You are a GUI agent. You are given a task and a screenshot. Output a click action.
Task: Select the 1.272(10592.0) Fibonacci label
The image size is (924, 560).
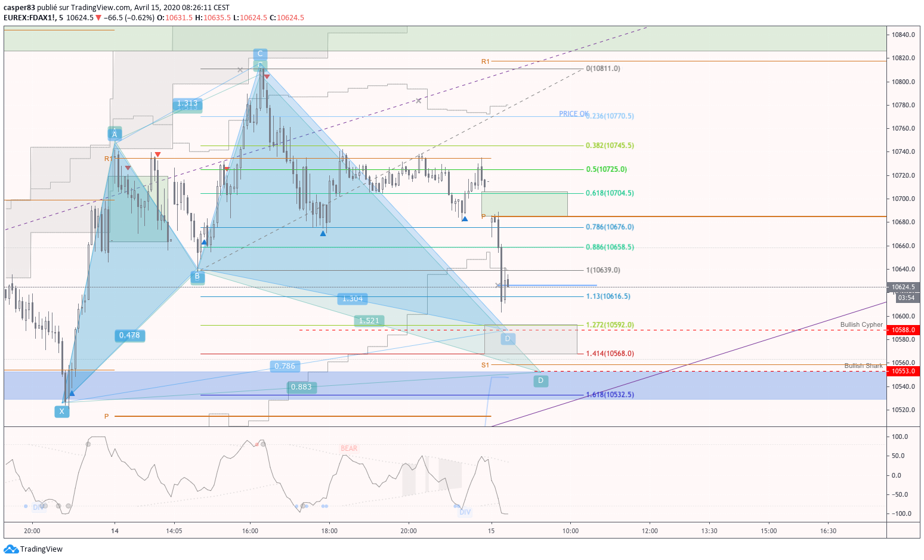pos(610,325)
